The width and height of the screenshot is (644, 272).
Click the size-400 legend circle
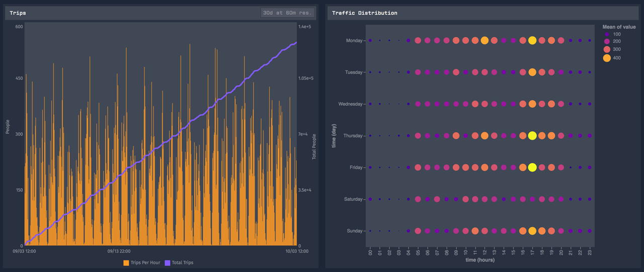click(x=607, y=58)
